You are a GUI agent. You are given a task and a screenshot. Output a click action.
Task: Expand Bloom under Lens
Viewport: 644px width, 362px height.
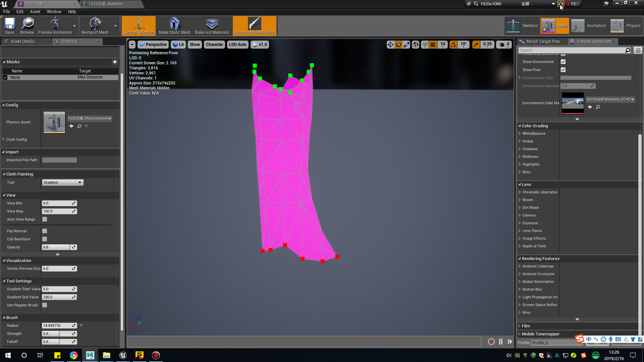pyautogui.click(x=520, y=200)
